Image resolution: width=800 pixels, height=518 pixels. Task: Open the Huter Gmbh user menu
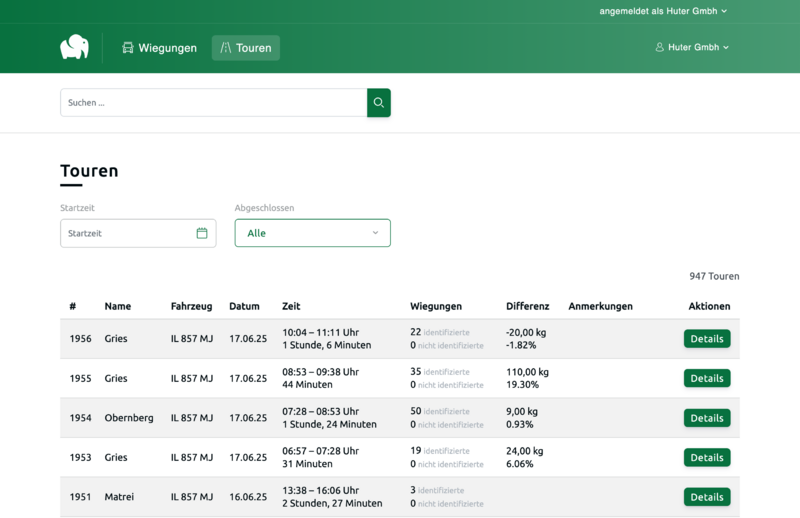692,47
